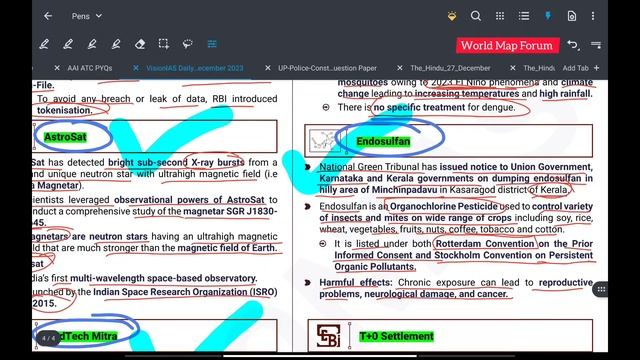Viewport: 640px width, 360px height.
Task: Click the text Harmful effects:
Action: pyautogui.click(x=356, y=282)
